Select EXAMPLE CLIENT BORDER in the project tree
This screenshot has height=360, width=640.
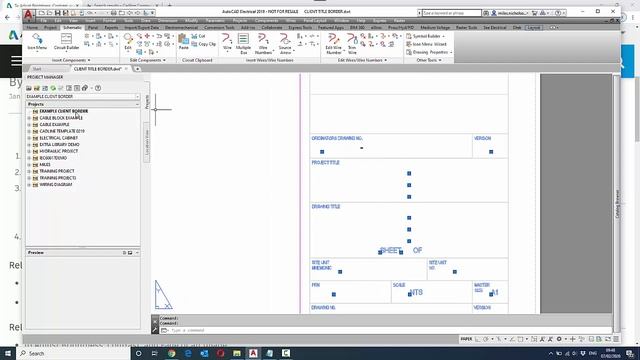pos(63,111)
